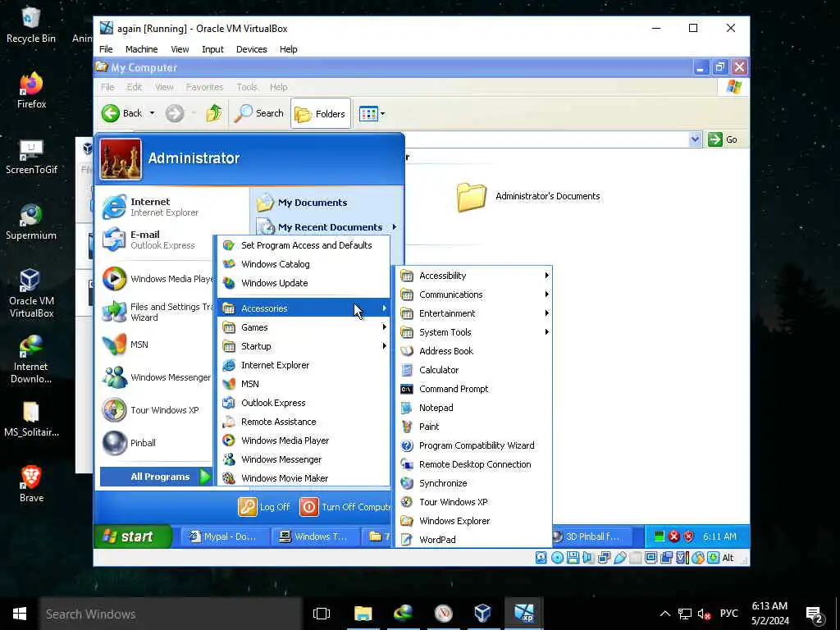Open Task View on taskbar
The image size is (840, 630).
322,614
